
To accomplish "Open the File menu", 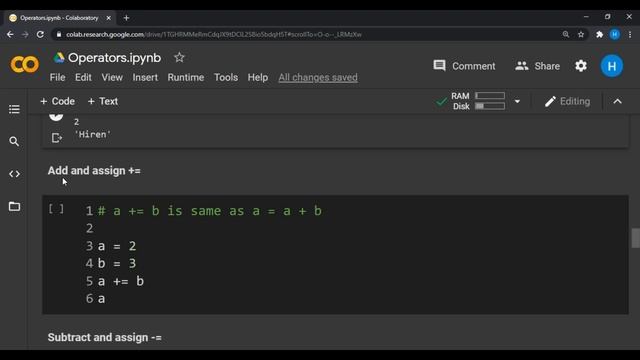I will [x=58, y=78].
